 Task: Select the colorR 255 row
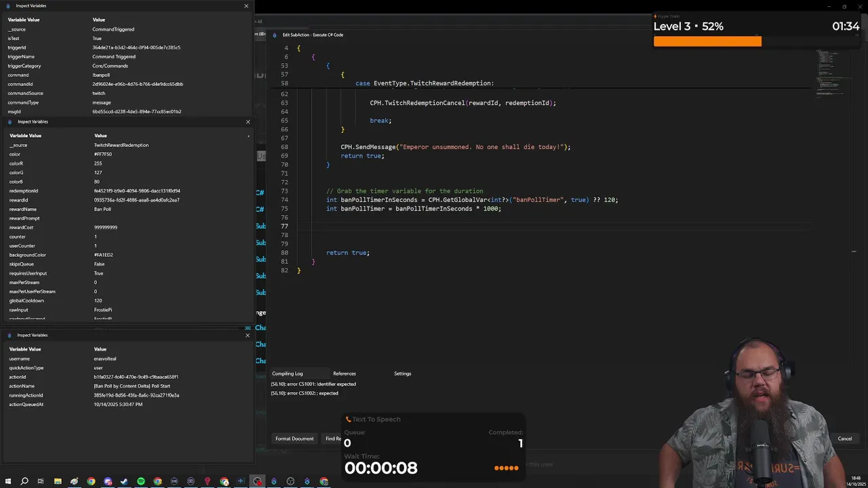point(127,163)
